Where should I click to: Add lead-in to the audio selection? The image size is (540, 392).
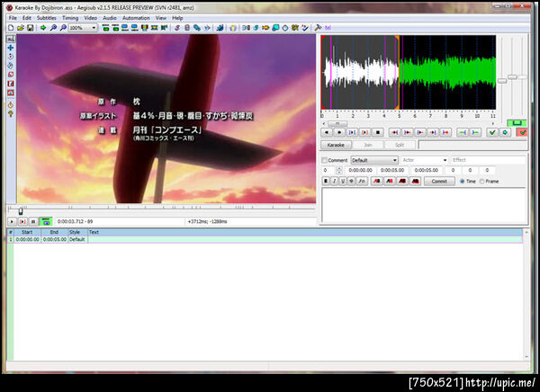click(x=463, y=132)
